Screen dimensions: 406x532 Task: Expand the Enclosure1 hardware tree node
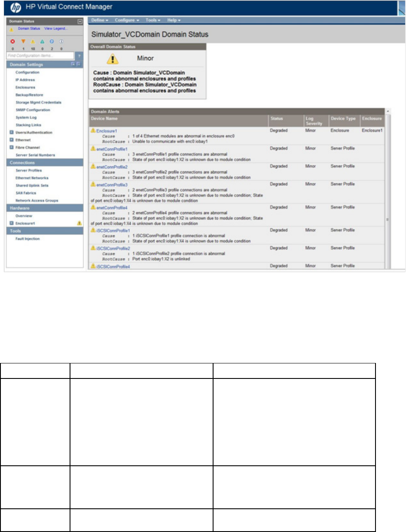tap(12, 223)
